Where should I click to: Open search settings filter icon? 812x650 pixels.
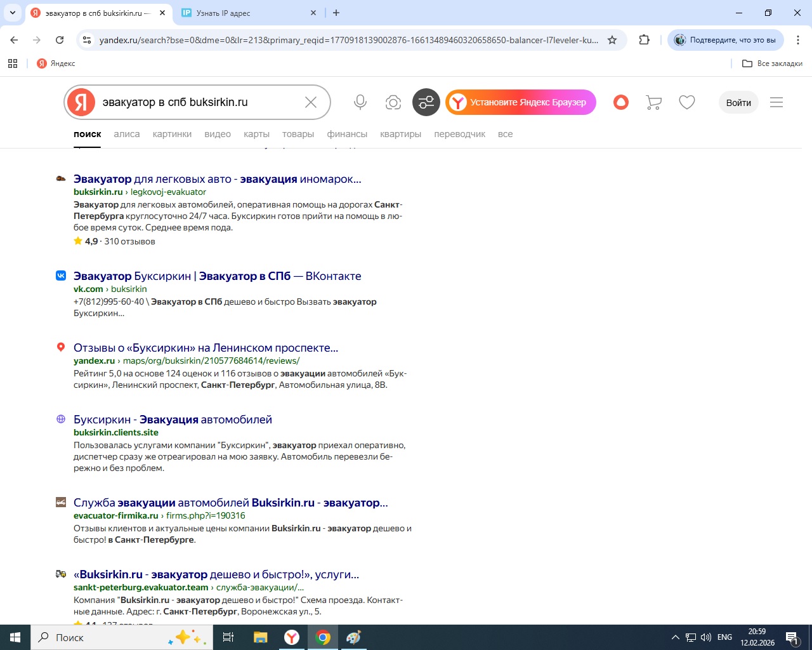[x=426, y=102]
